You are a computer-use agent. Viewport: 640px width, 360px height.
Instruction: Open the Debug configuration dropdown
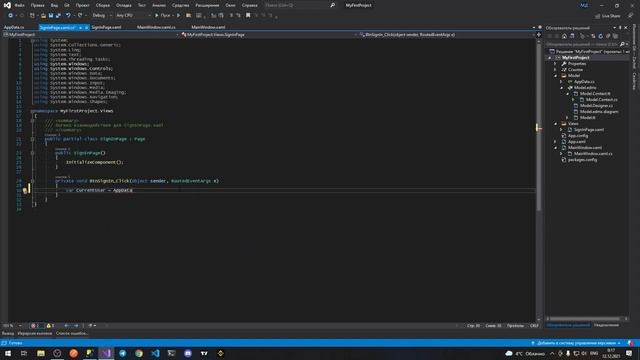[102, 16]
